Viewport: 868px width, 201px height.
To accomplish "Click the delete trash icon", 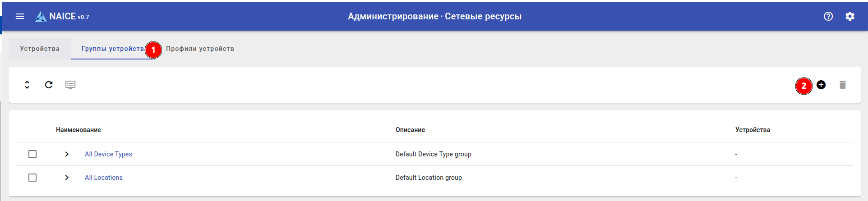I will tap(843, 85).
